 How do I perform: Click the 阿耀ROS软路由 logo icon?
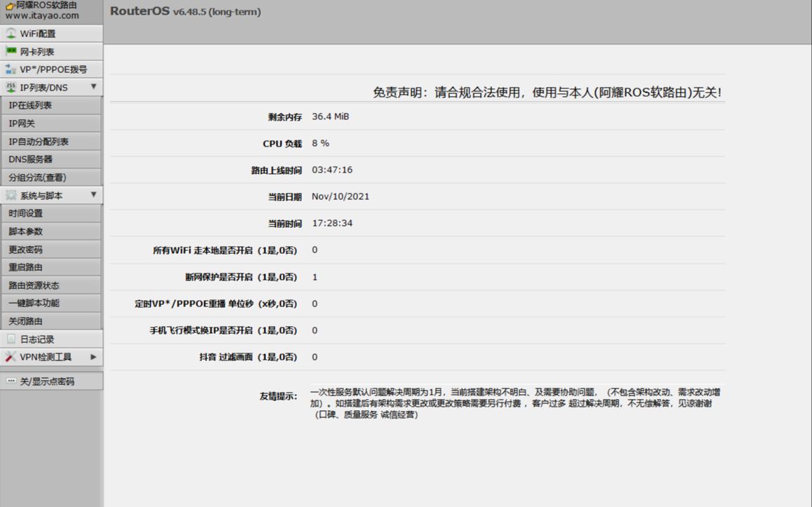coord(10,6)
